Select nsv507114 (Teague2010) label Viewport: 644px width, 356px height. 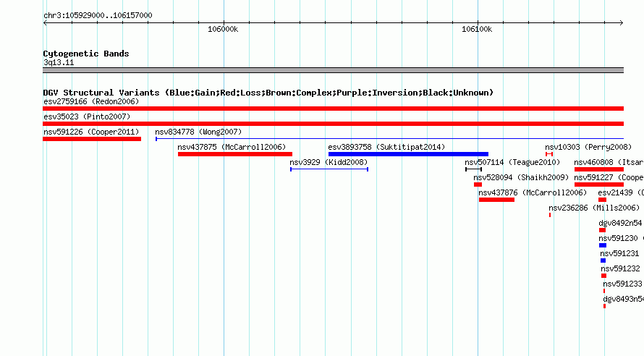(x=512, y=162)
